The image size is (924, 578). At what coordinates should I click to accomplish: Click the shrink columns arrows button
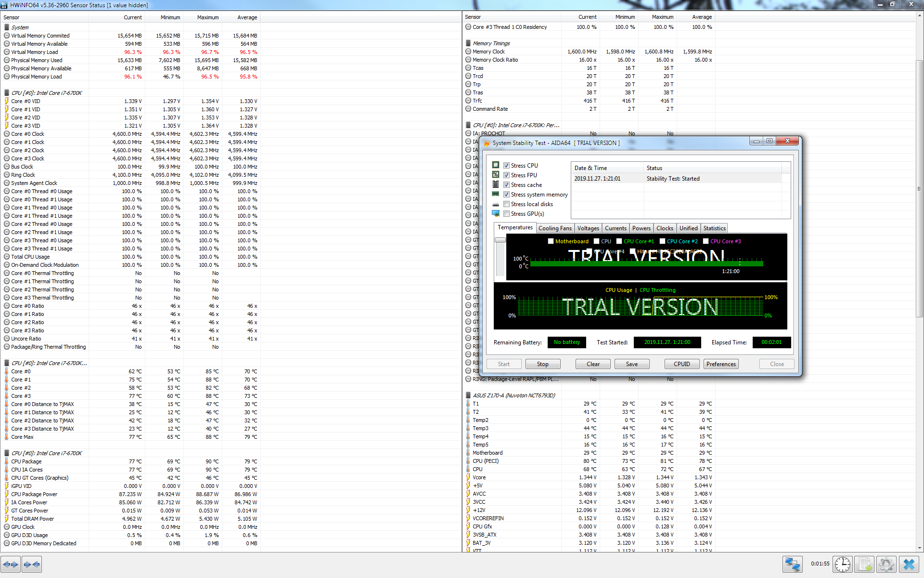click(x=32, y=564)
